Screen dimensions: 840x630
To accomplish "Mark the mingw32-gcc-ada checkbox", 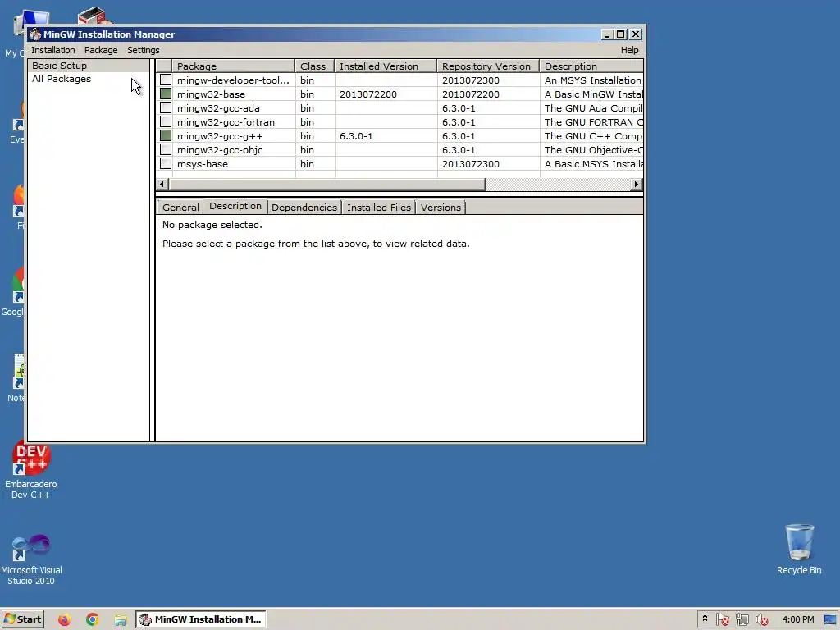I will [166, 107].
